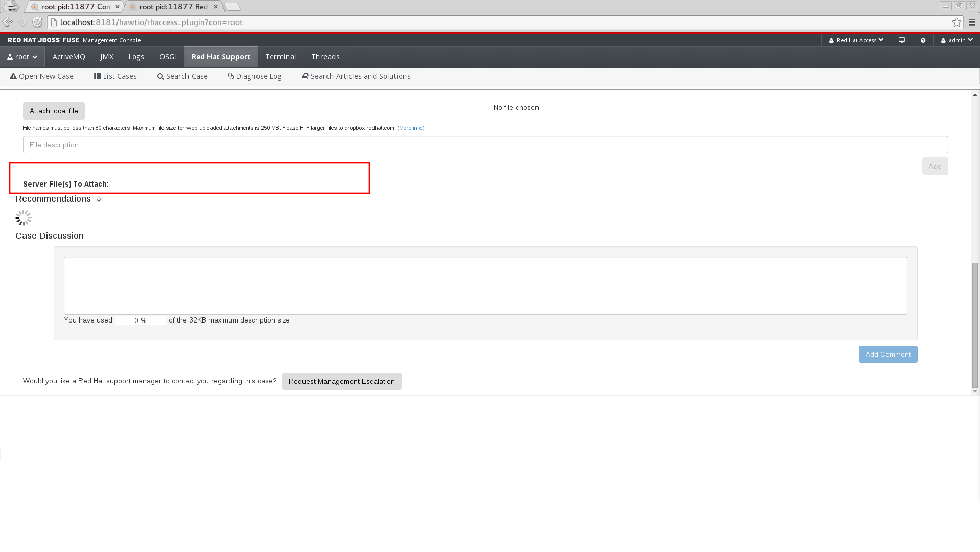
Task: Open the Threads tab
Action: coord(325,57)
